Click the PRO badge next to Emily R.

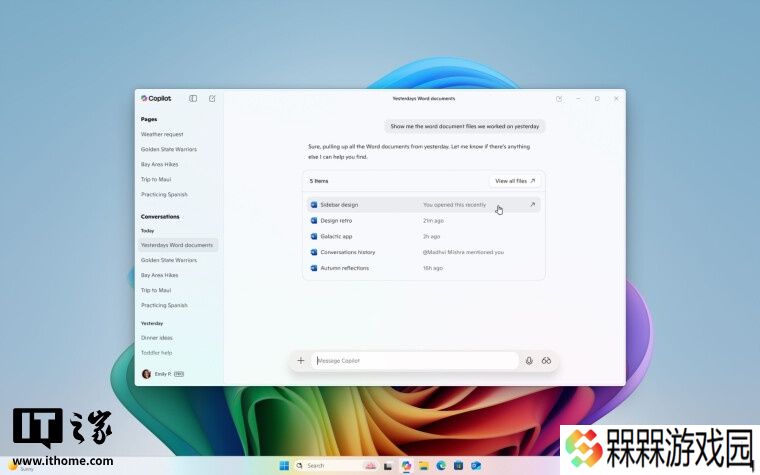tap(179, 374)
